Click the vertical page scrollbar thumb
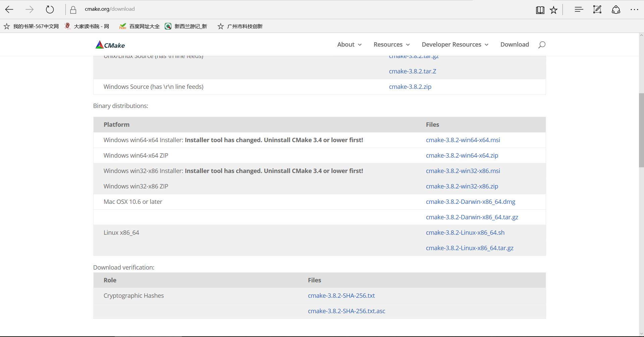The height and width of the screenshot is (337, 644). (641, 130)
